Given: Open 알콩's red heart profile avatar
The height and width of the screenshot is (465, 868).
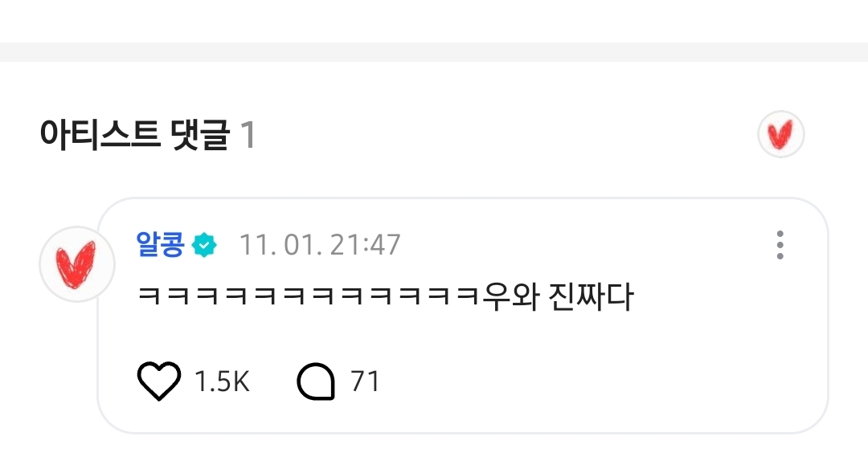Looking at the screenshot, I should tap(77, 264).
